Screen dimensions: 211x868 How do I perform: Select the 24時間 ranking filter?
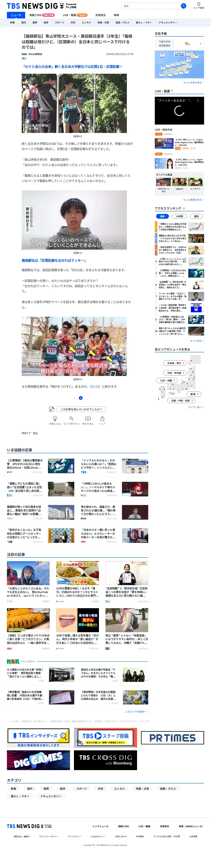[x=179, y=216]
